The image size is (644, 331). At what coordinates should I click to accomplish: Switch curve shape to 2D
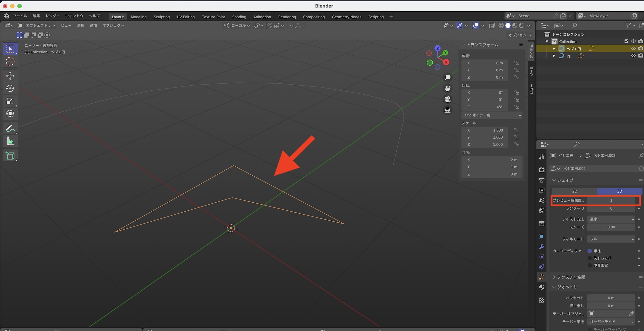[574, 191]
